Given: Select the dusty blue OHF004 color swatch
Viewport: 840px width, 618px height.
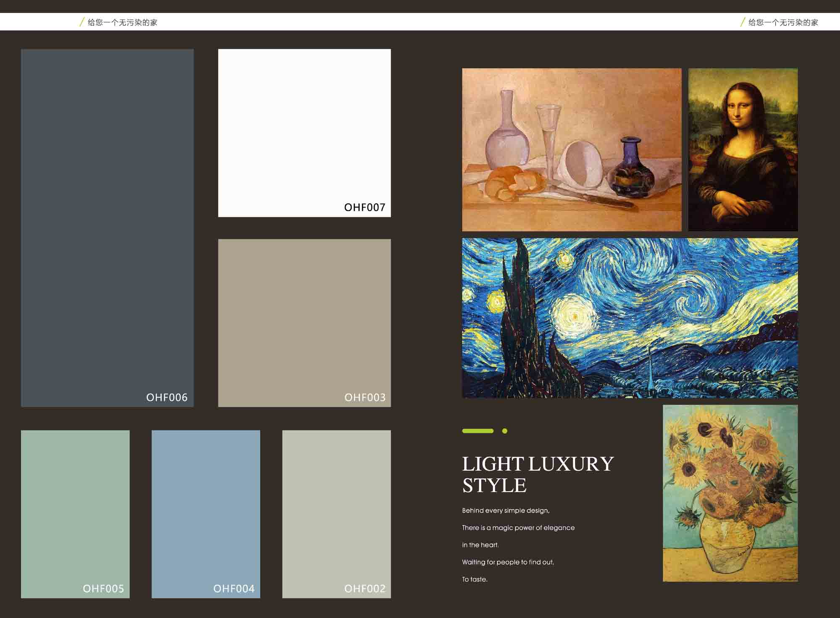Looking at the screenshot, I should coord(206,514).
